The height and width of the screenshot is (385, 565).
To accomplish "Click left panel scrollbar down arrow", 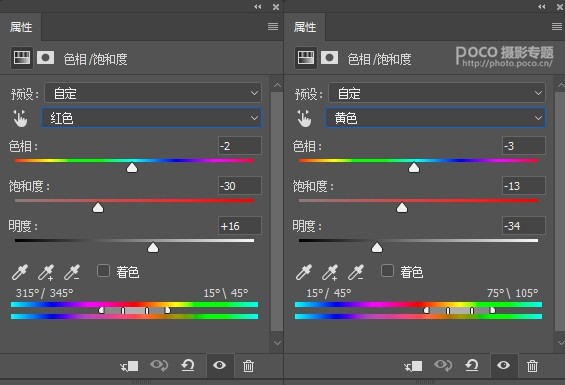I will (x=277, y=343).
